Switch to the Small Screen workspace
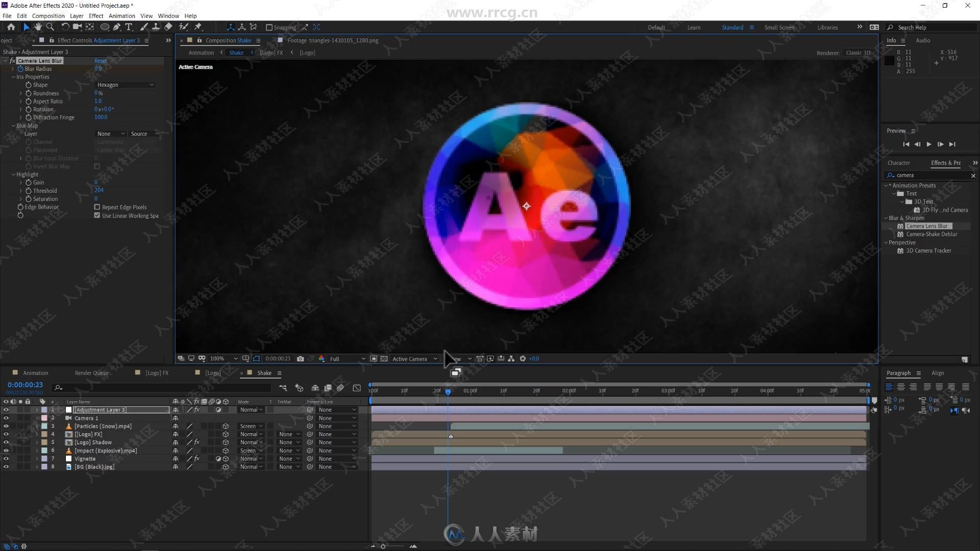This screenshot has width=980, height=551. pyautogui.click(x=779, y=28)
